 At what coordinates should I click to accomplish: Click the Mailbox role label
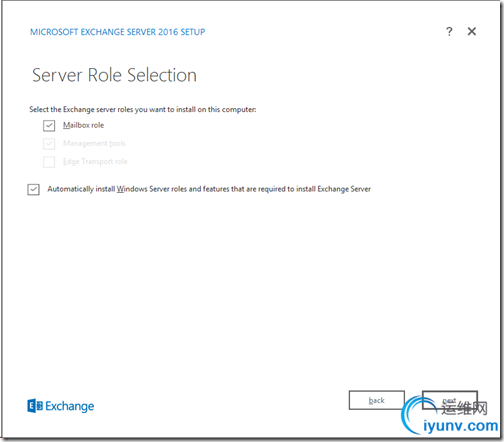click(83, 125)
